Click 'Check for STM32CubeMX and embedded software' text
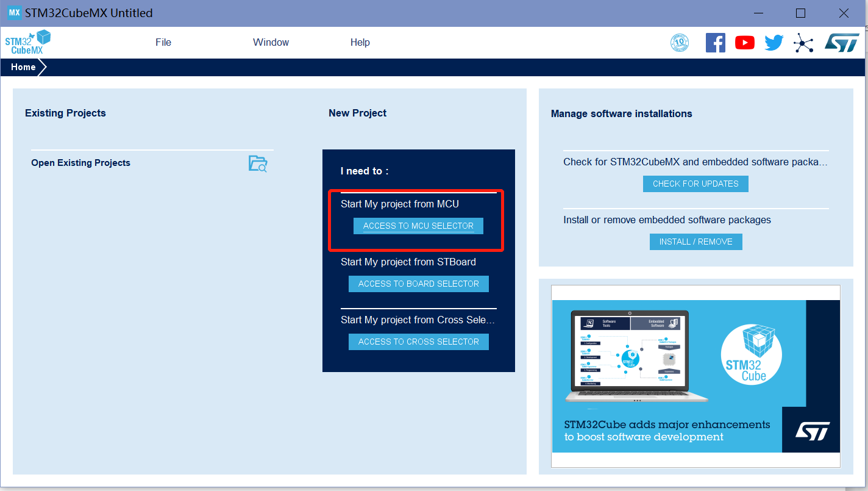Viewport: 868px width, 491px height. pyautogui.click(x=695, y=162)
